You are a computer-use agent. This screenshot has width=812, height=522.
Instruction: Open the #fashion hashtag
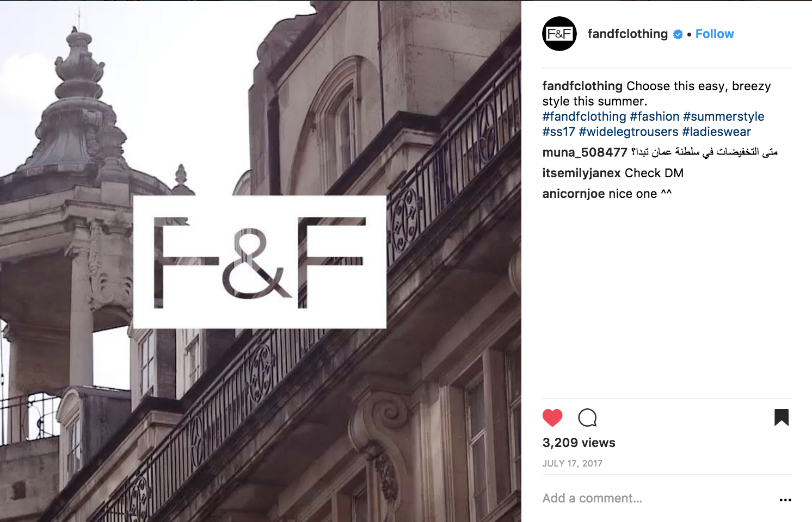655,116
